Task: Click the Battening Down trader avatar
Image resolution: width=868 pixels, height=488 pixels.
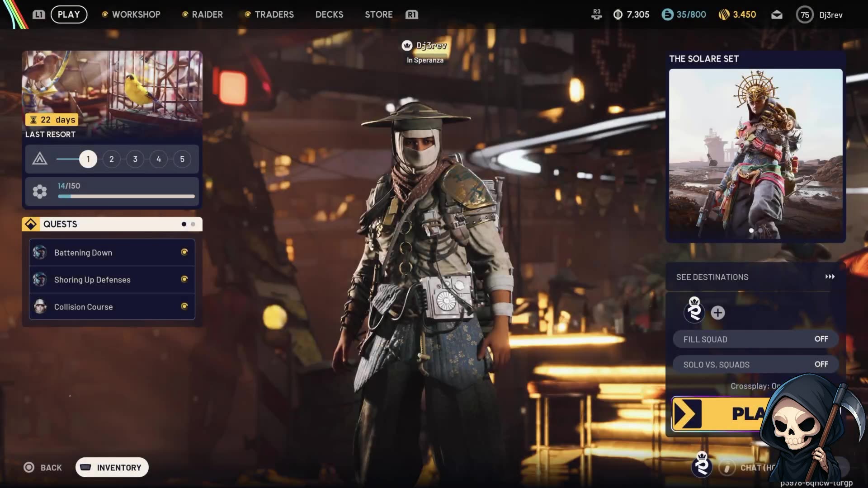Action: (40, 252)
